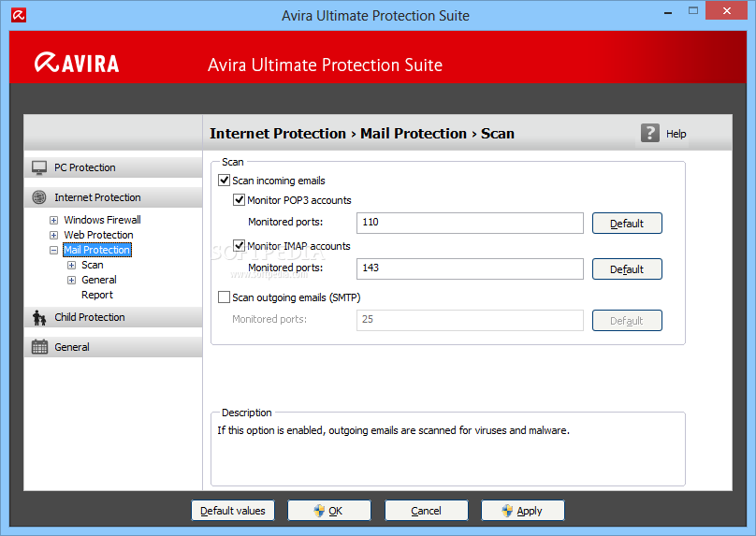Click the Apply button
756x536 pixels.
click(523, 511)
